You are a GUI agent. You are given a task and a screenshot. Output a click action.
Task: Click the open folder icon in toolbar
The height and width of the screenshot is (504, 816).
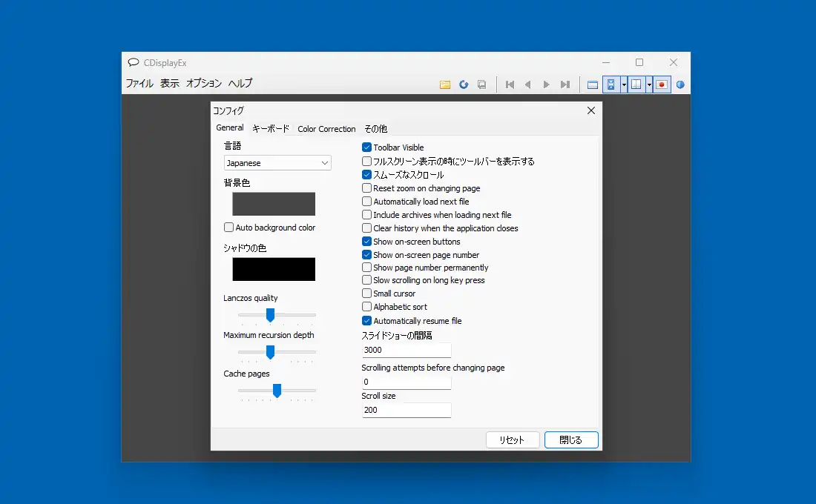[445, 84]
